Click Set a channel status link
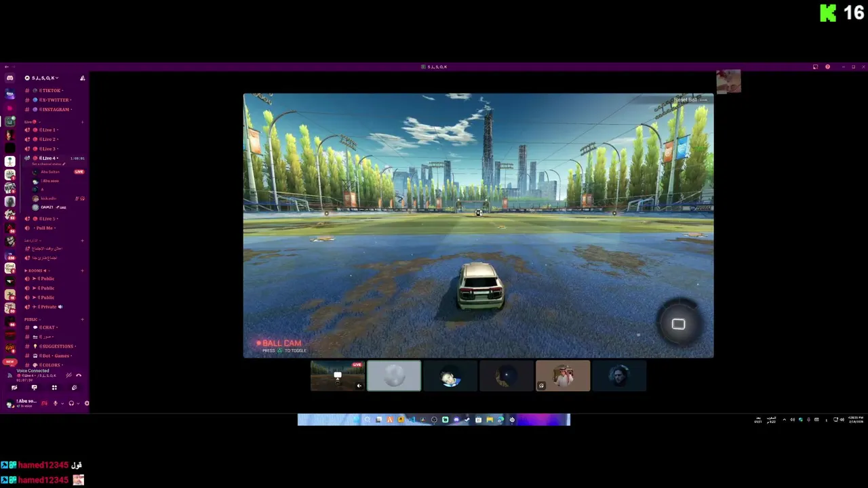Screen dimensions: 868x488 (x=48, y=164)
